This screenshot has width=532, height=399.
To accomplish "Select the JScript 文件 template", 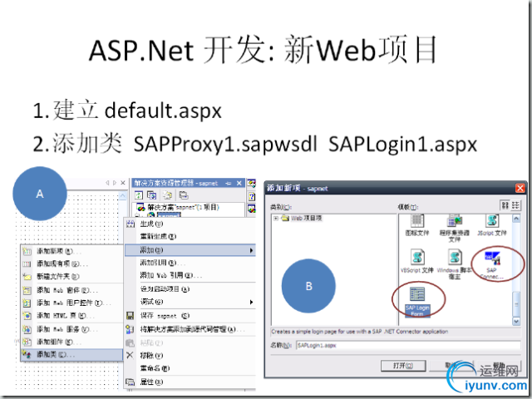I will [491, 225].
